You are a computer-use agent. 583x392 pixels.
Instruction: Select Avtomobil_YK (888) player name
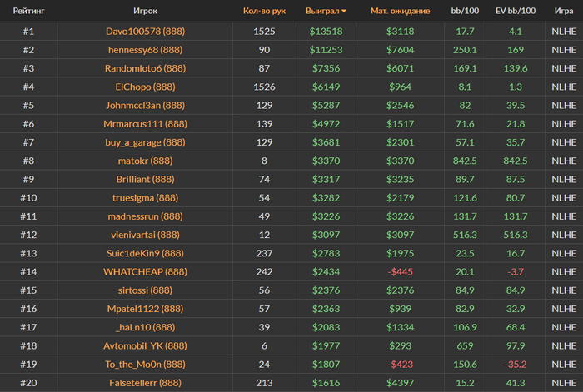click(x=145, y=346)
